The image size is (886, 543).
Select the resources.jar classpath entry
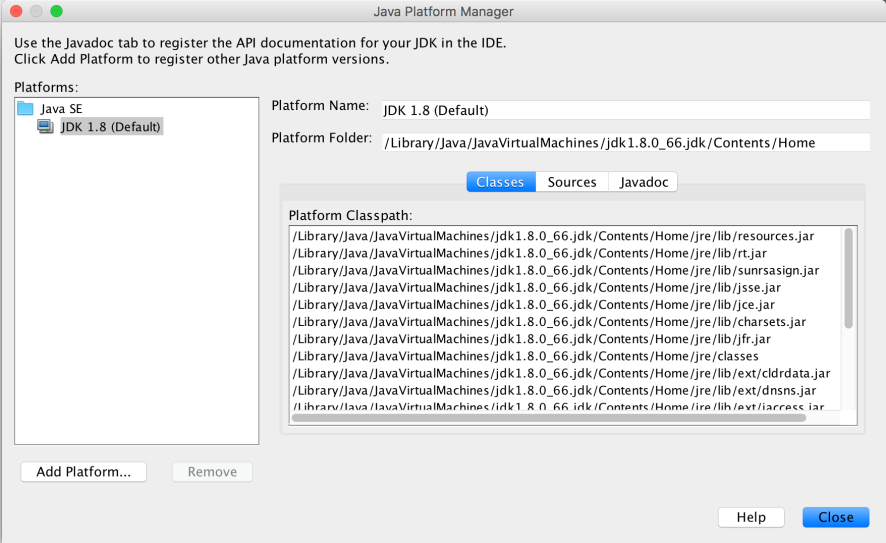553,236
